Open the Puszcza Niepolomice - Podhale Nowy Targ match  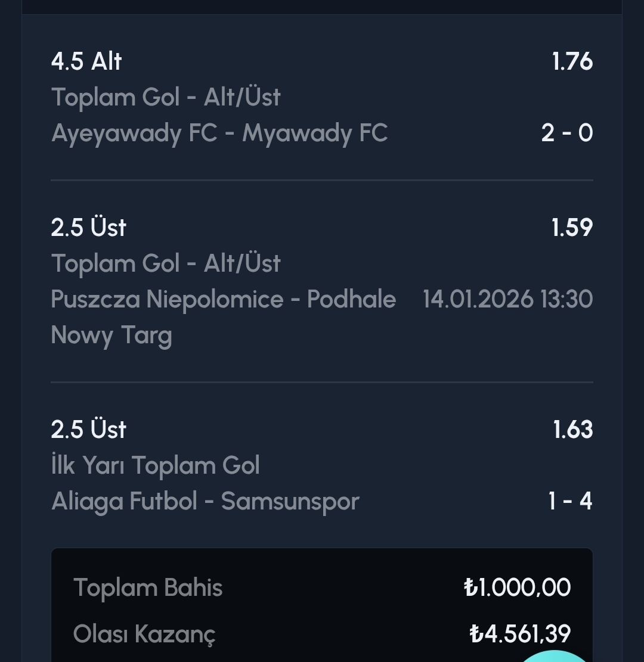pyautogui.click(x=223, y=299)
